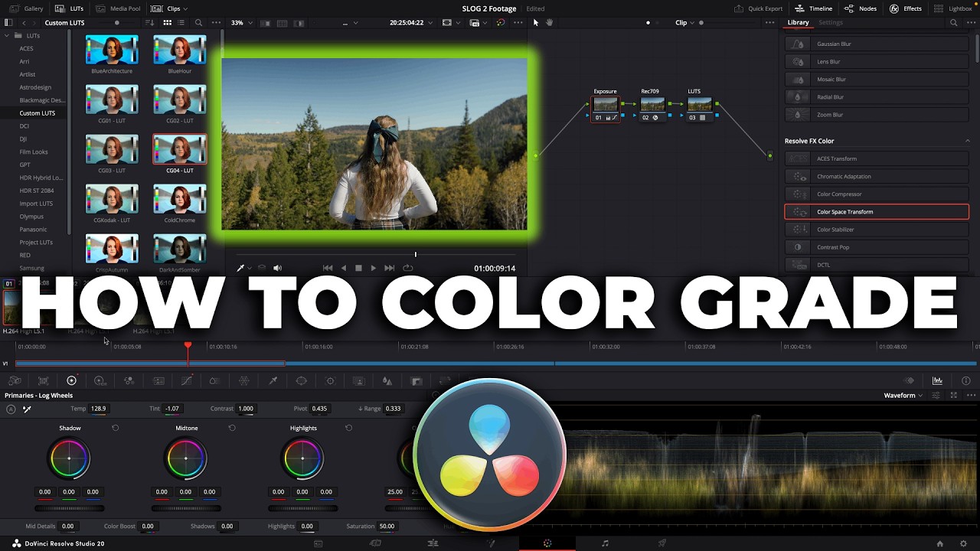Adjust the Shadow color wheel
980x551 pixels.
point(70,458)
